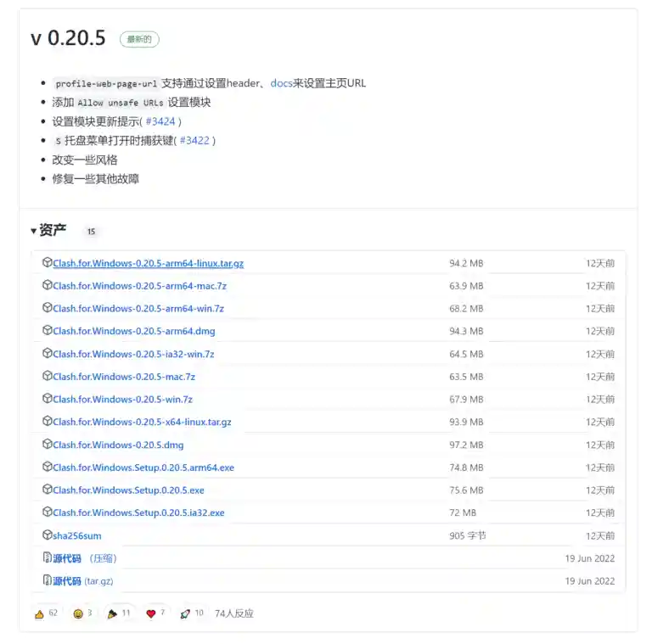Download Clash.for.Windows-0.20.5-win.7z
Viewport: 652px width, 644px height.
122,400
